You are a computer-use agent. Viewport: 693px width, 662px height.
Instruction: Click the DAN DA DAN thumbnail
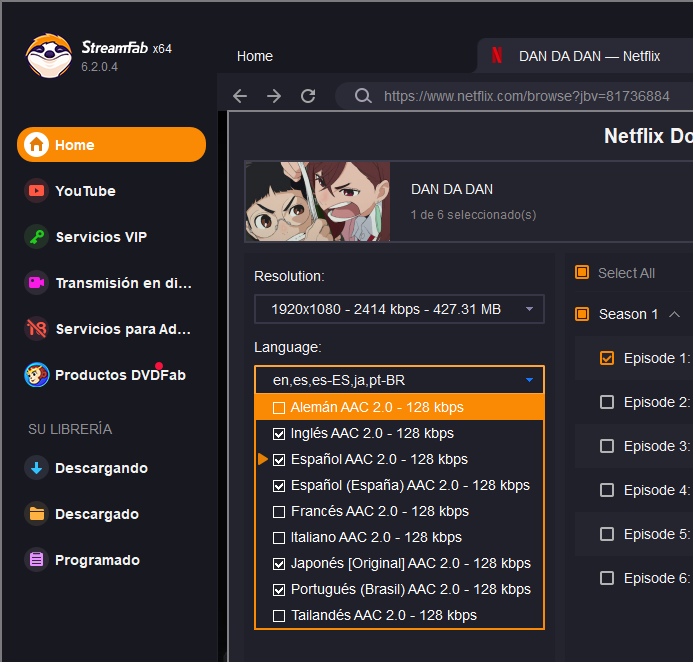[317, 202]
